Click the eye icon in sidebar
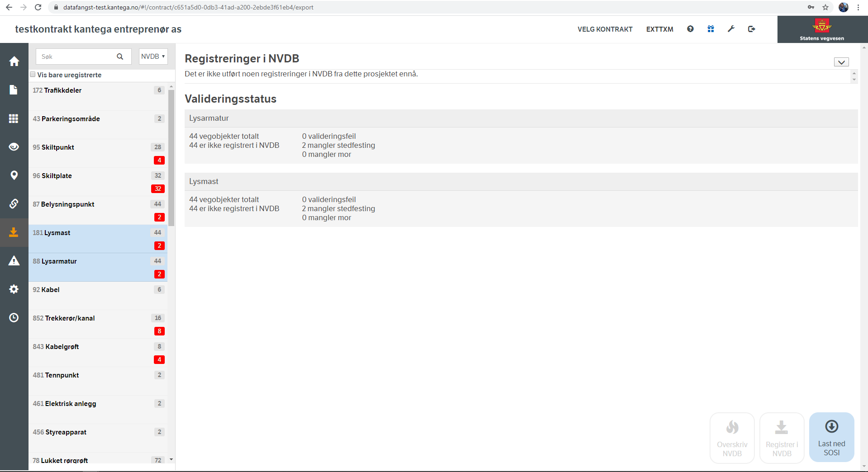 pyautogui.click(x=14, y=146)
